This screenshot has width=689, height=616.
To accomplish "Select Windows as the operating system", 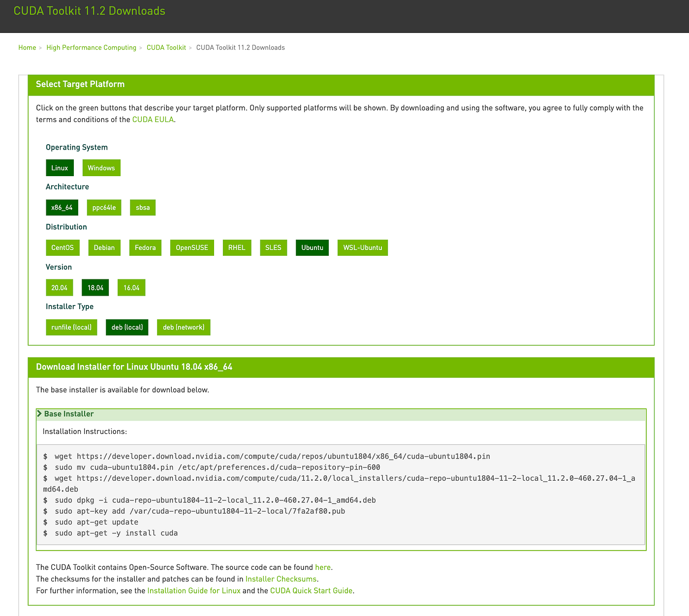I will (101, 167).
